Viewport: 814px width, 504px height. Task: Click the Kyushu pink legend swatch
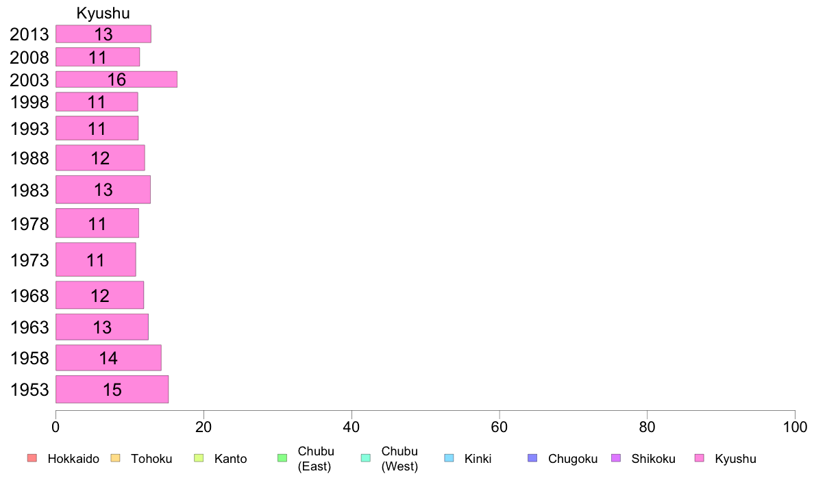tap(700, 458)
